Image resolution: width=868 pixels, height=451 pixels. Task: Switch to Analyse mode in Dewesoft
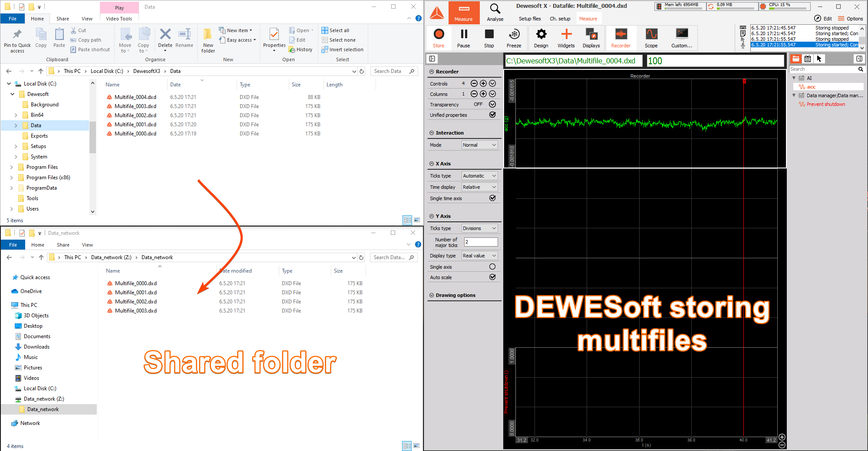(495, 12)
